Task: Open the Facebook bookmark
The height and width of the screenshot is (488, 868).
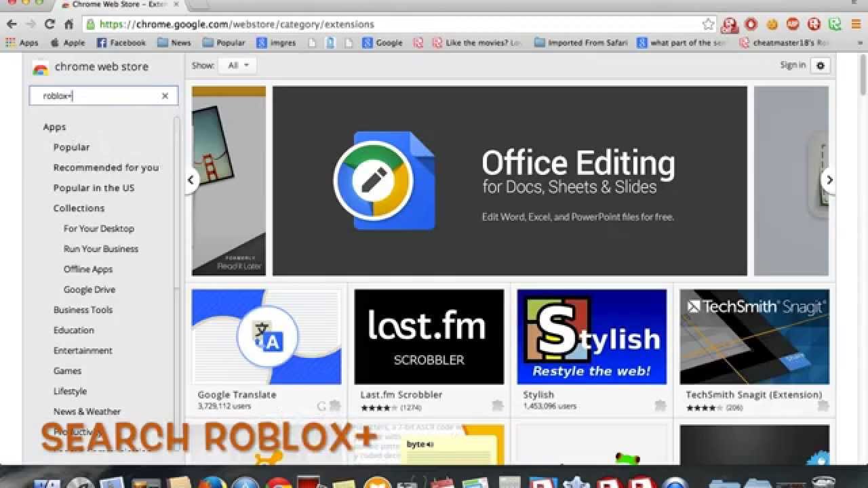Action: pyautogui.click(x=121, y=43)
